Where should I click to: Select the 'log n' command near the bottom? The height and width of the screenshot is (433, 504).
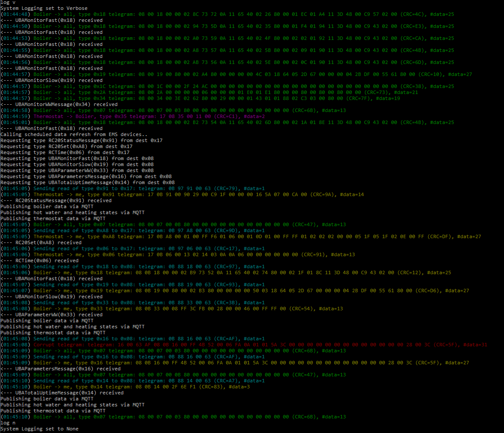click(x=7, y=423)
